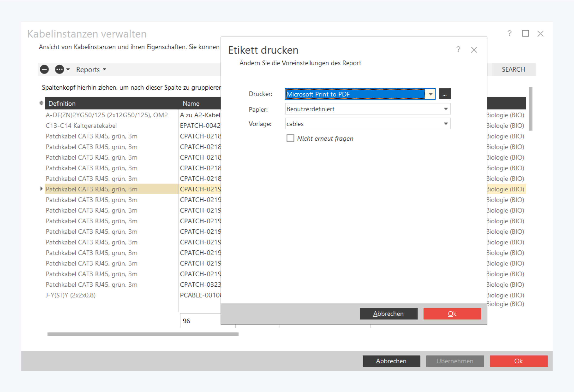This screenshot has height=392, width=574.
Task: Click row indicator arrow of highlighted row
Action: 41,189
